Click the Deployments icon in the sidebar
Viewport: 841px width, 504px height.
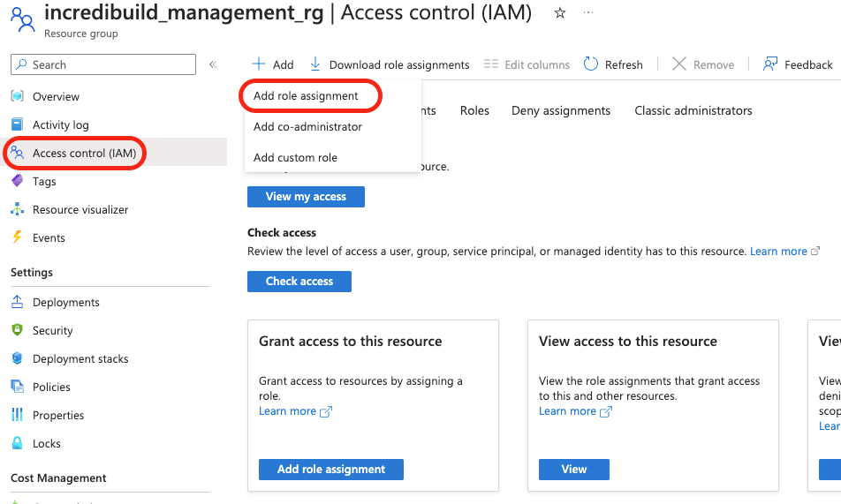click(x=17, y=302)
